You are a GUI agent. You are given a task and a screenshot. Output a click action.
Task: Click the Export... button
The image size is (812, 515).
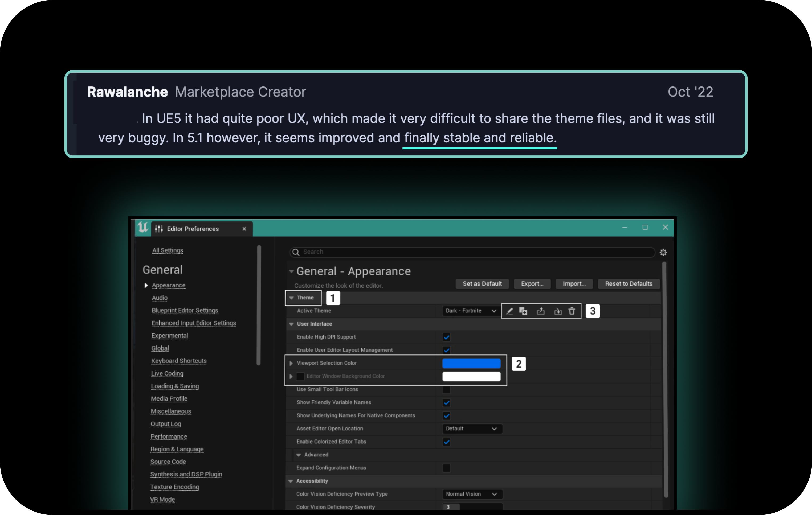coord(532,284)
